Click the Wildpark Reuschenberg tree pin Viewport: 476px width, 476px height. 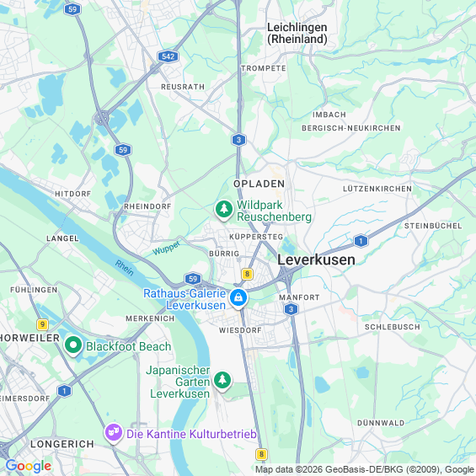(x=224, y=210)
